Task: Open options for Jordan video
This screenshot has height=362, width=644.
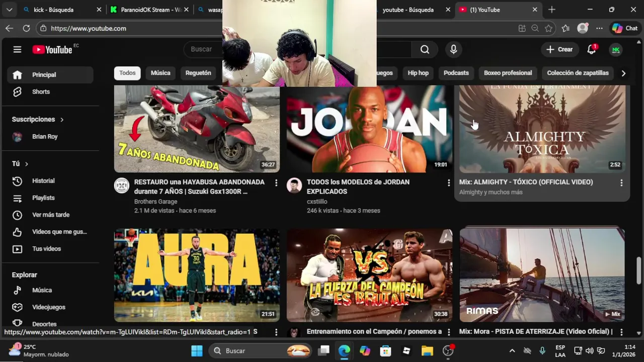Action: (x=448, y=183)
